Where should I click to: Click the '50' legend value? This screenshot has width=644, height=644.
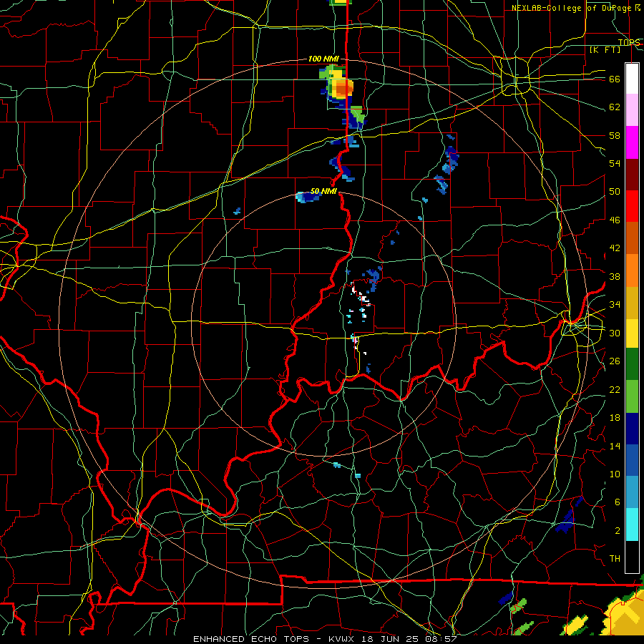coord(615,191)
